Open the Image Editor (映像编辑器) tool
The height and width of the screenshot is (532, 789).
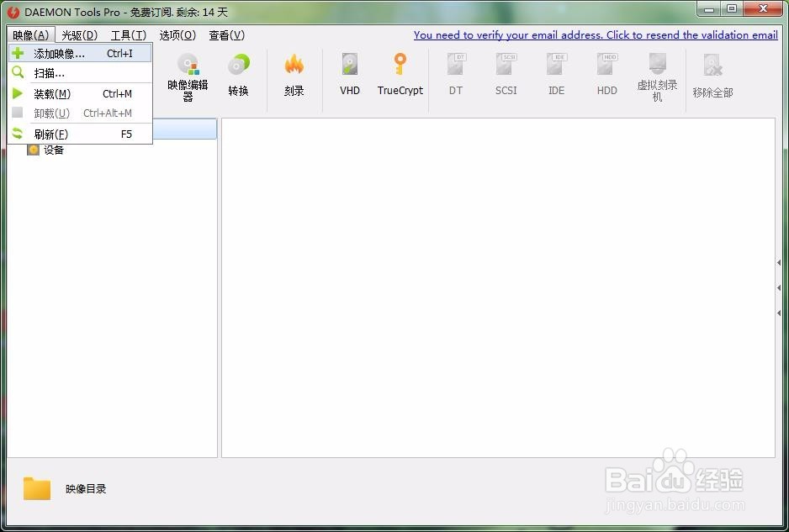pyautogui.click(x=188, y=78)
